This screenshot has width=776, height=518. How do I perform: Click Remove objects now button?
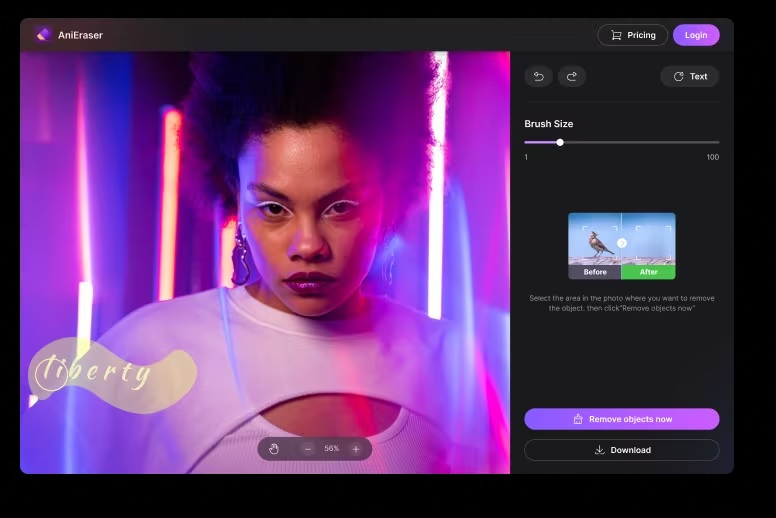coord(622,419)
